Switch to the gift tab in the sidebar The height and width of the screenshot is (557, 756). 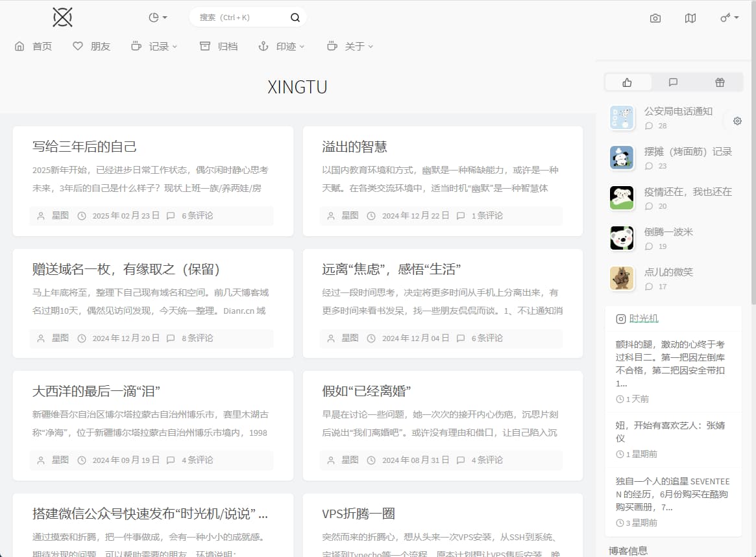719,82
